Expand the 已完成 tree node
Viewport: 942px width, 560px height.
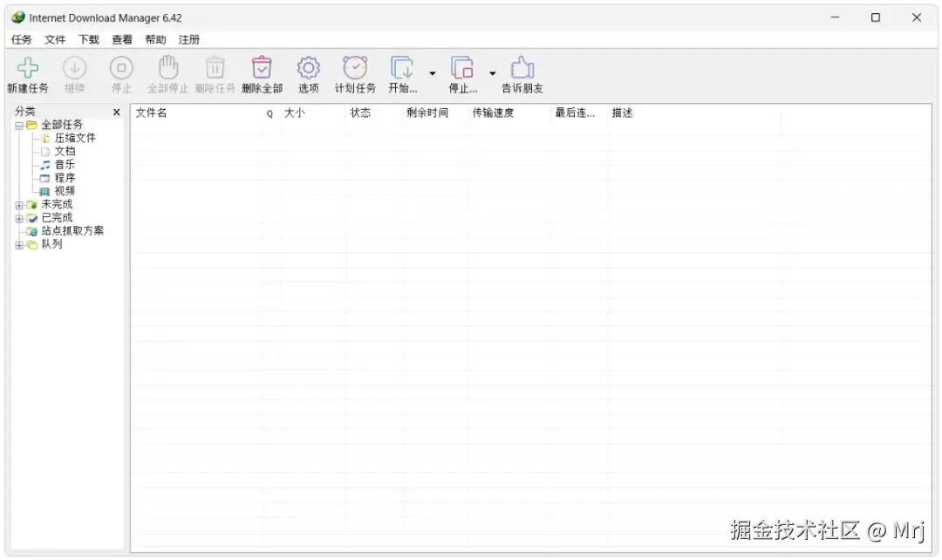(19, 219)
